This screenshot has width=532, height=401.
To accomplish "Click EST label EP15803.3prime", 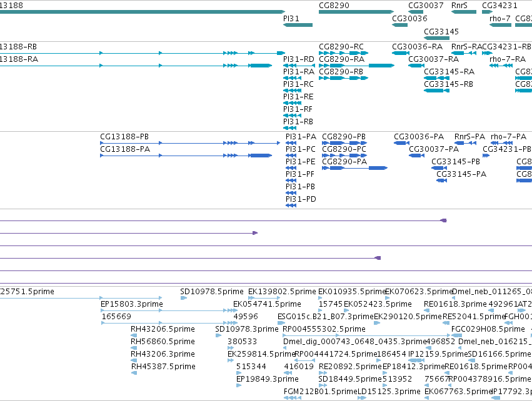I will tap(132, 304).
